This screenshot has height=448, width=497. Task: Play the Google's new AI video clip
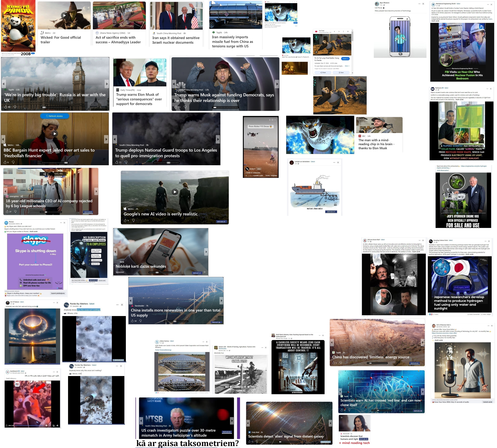(175, 192)
